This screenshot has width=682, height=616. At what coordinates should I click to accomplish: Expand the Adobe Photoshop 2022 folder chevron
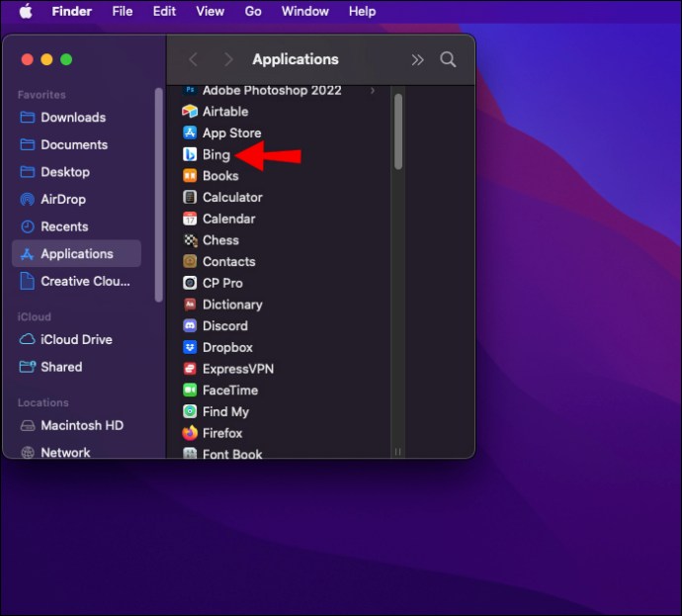[x=373, y=91]
